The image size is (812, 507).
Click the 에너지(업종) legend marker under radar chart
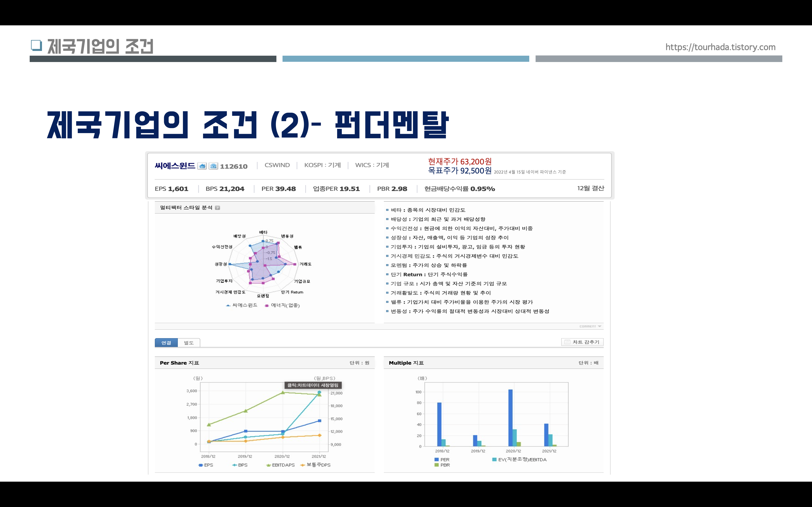[x=267, y=306]
